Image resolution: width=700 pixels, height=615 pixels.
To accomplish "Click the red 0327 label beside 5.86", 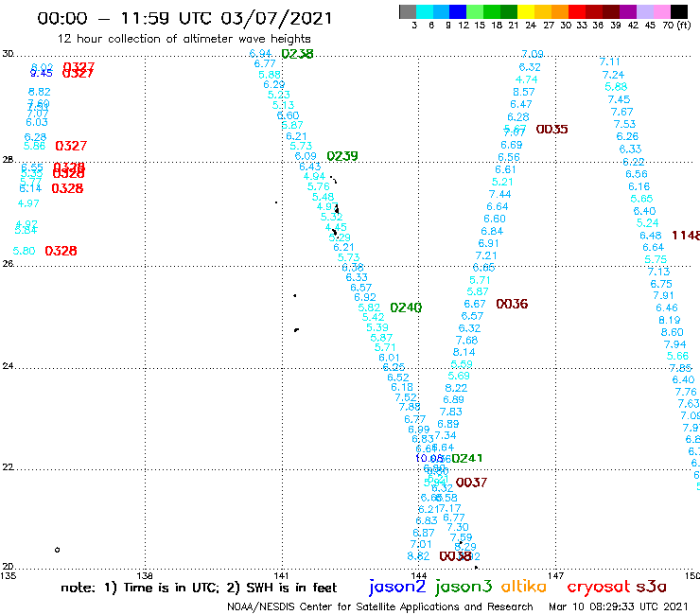I will click(x=71, y=146).
